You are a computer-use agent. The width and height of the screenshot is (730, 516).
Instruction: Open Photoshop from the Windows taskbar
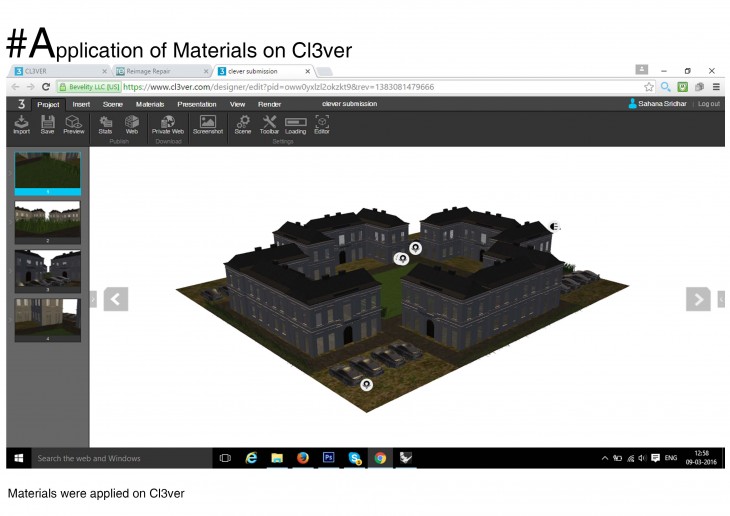point(329,458)
